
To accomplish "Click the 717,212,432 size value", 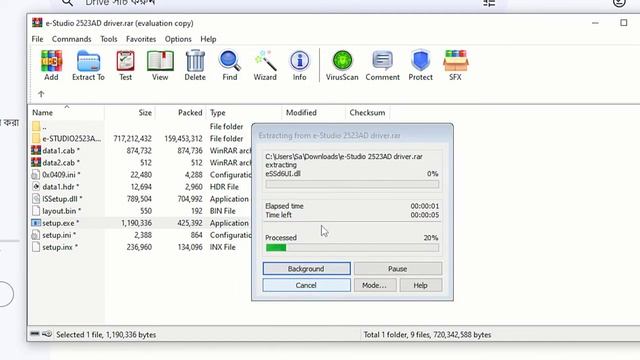I will point(132,138).
